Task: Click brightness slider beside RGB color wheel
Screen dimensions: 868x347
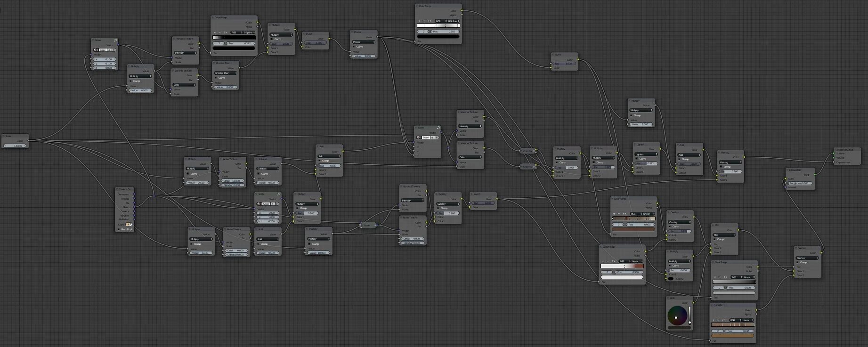Action: (690, 315)
